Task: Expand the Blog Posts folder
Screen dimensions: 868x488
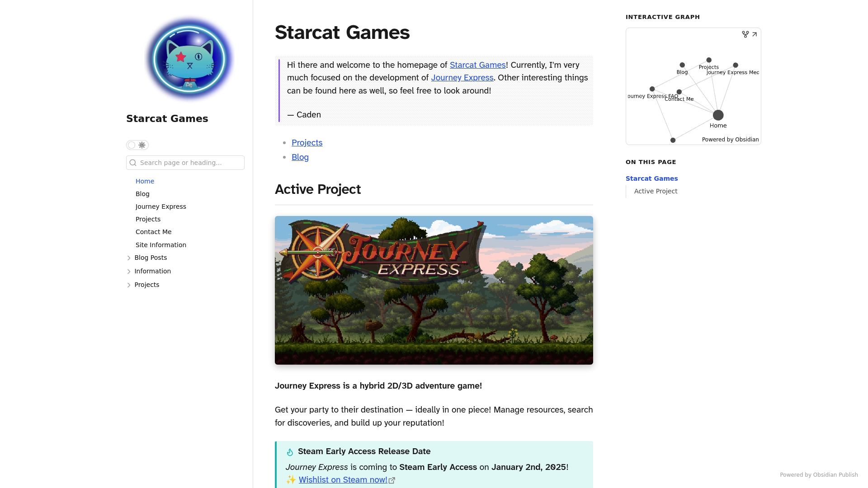Action: pyautogui.click(x=129, y=258)
